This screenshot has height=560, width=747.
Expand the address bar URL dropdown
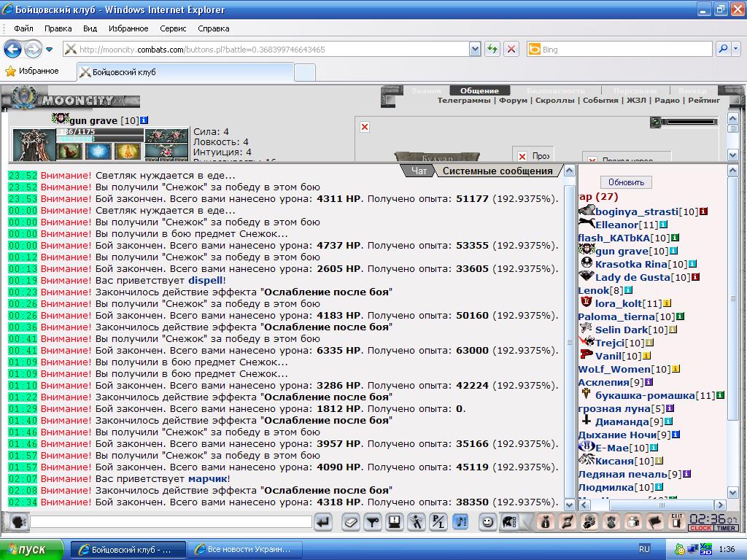coord(474,49)
